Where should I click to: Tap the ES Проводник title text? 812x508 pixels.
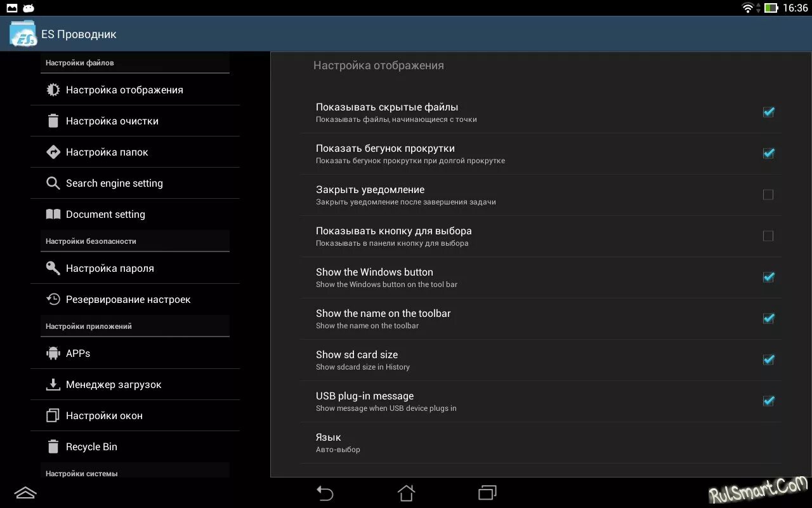tap(79, 34)
